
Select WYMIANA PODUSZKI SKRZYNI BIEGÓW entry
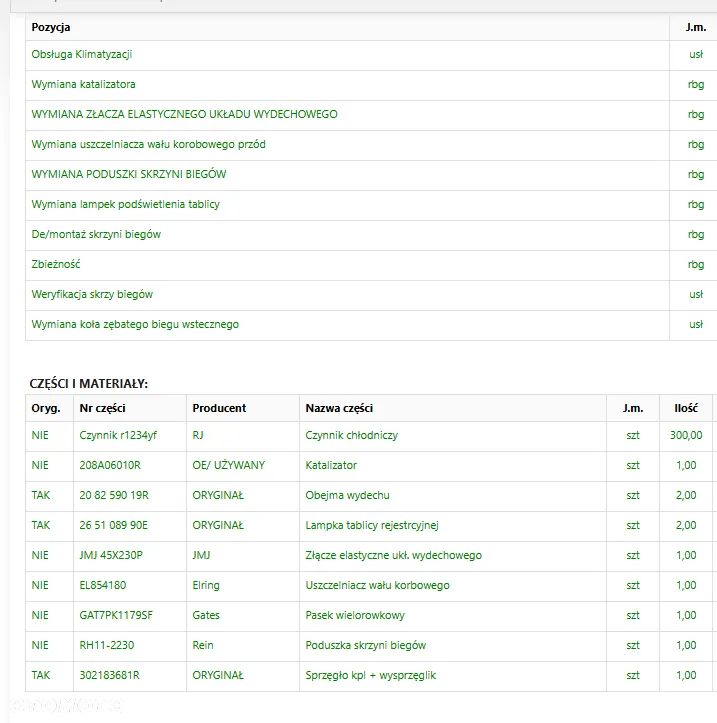129,174
